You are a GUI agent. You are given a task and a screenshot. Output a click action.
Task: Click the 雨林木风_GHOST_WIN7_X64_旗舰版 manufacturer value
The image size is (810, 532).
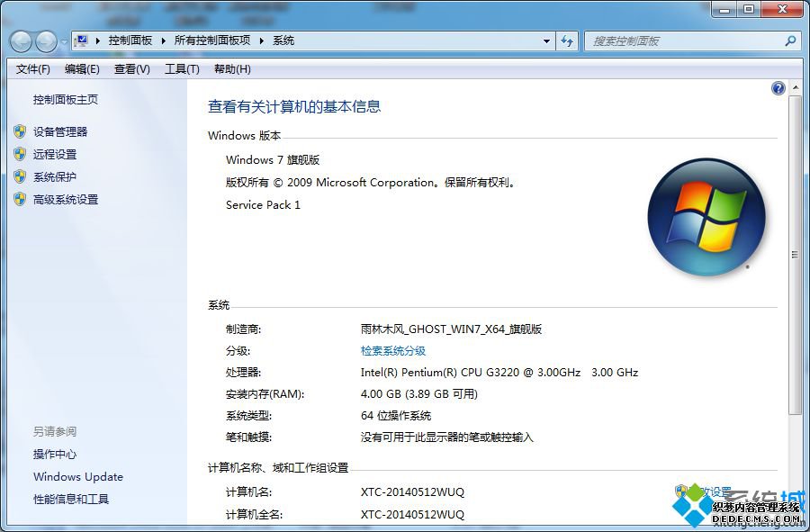[451, 329]
